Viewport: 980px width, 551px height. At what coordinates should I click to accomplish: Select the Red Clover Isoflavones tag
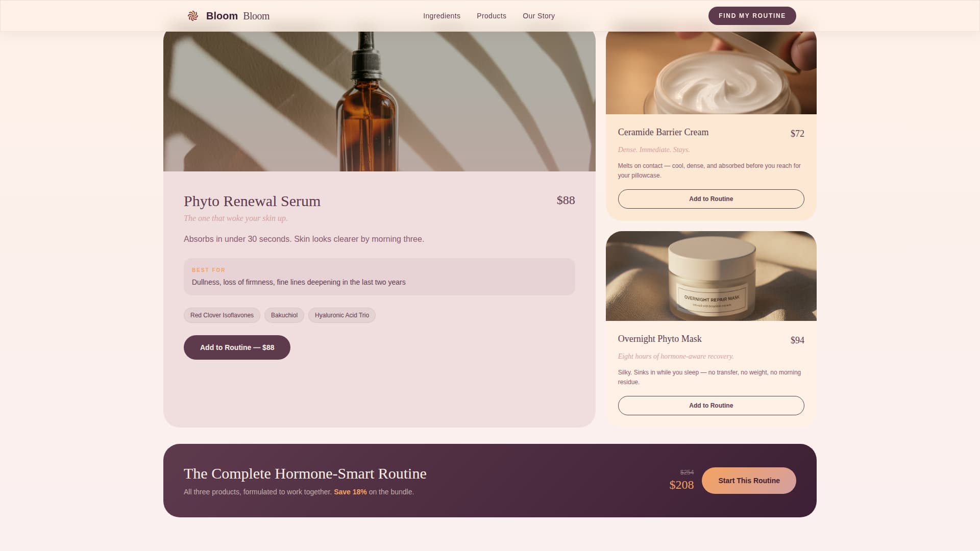(x=222, y=315)
